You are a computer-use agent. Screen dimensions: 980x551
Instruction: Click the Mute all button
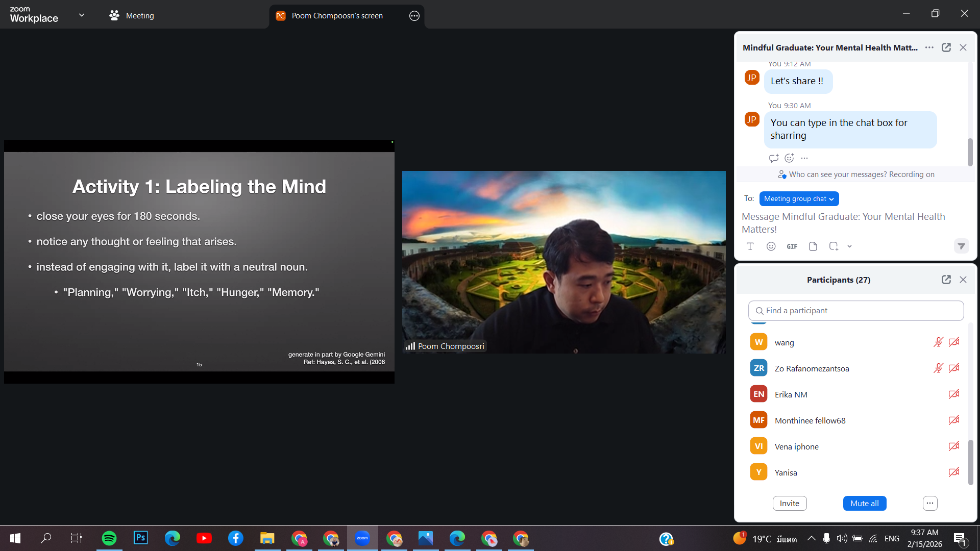point(864,503)
